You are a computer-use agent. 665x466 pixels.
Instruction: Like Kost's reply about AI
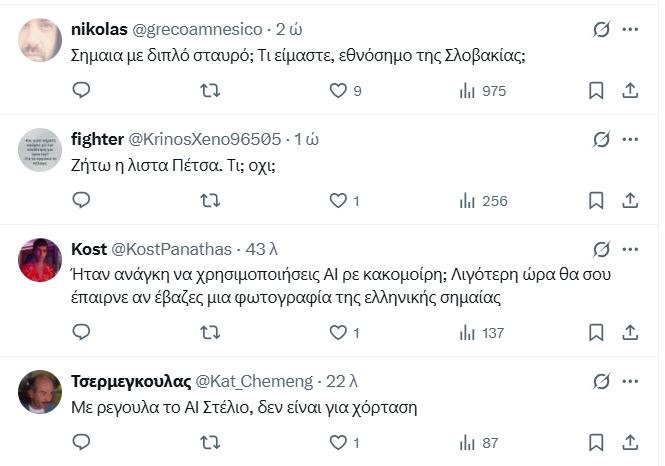click(338, 333)
